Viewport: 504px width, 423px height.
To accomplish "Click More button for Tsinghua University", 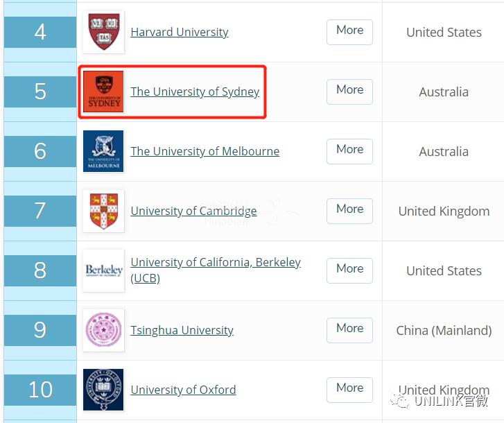I will 349,331.
